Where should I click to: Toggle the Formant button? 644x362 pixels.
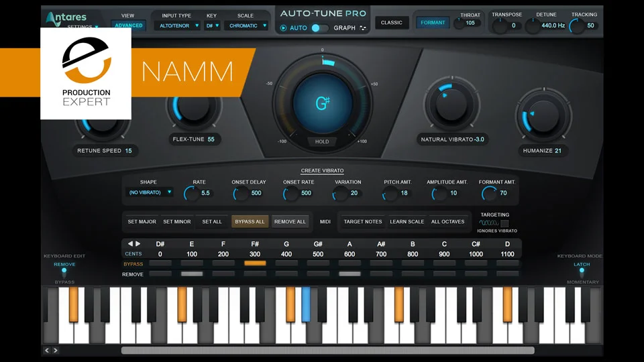433,23
